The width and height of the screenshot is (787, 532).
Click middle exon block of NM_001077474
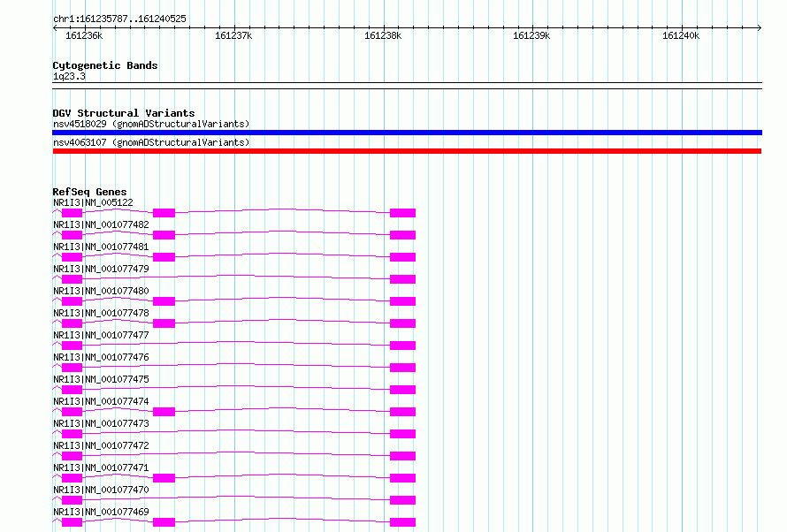click(164, 412)
